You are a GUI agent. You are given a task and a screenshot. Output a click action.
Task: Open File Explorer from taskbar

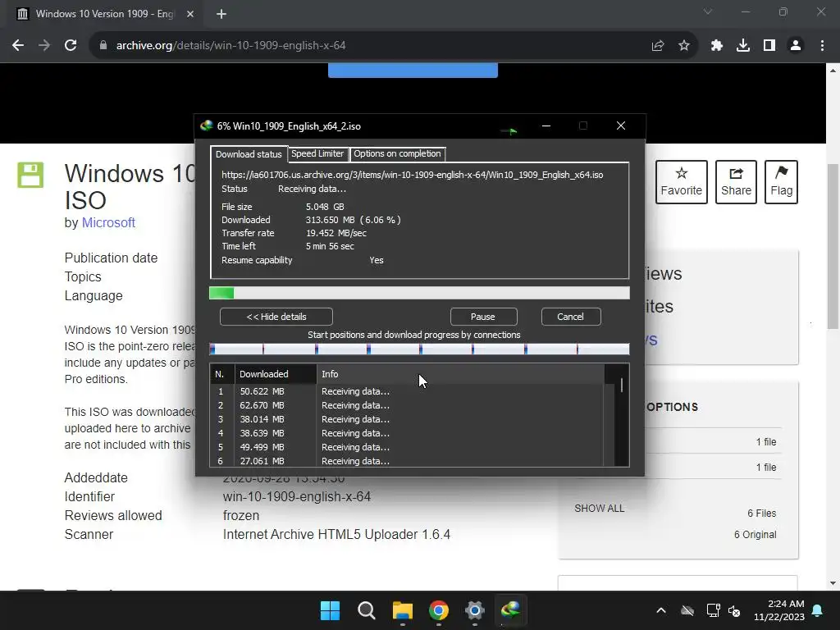(x=402, y=610)
